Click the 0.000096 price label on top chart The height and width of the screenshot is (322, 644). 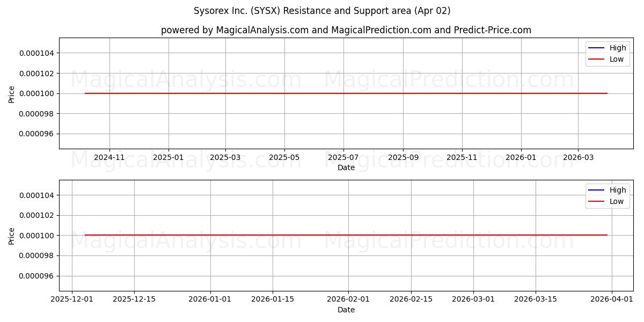(36, 134)
